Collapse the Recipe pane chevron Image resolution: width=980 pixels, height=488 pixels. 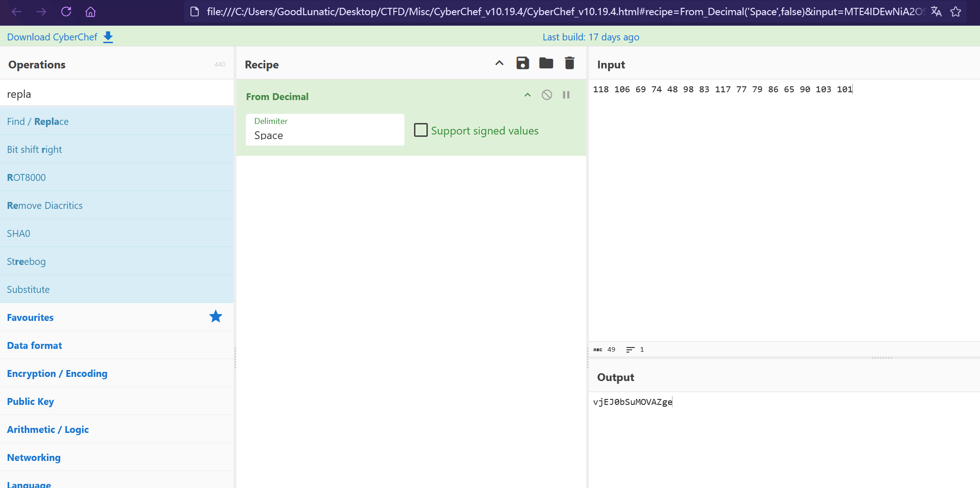click(499, 63)
